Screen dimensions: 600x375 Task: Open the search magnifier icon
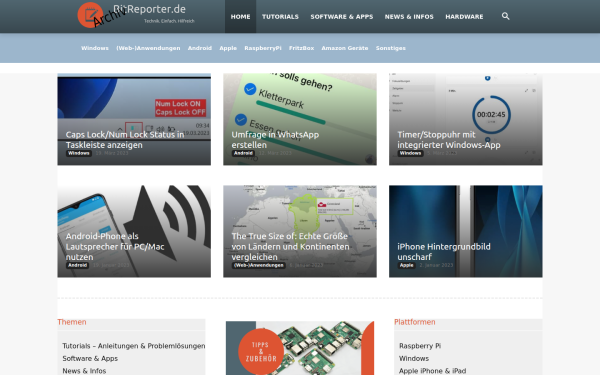[x=505, y=16]
